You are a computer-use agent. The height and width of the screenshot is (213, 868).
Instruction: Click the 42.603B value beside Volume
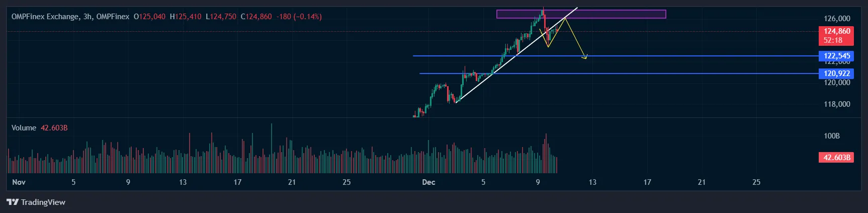tap(54, 128)
